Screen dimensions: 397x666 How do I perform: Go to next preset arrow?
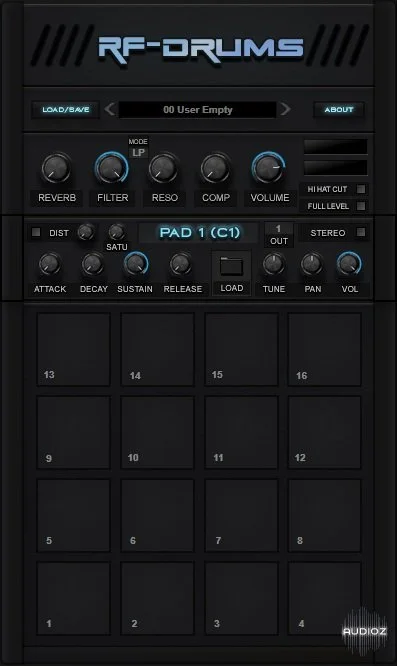click(286, 109)
